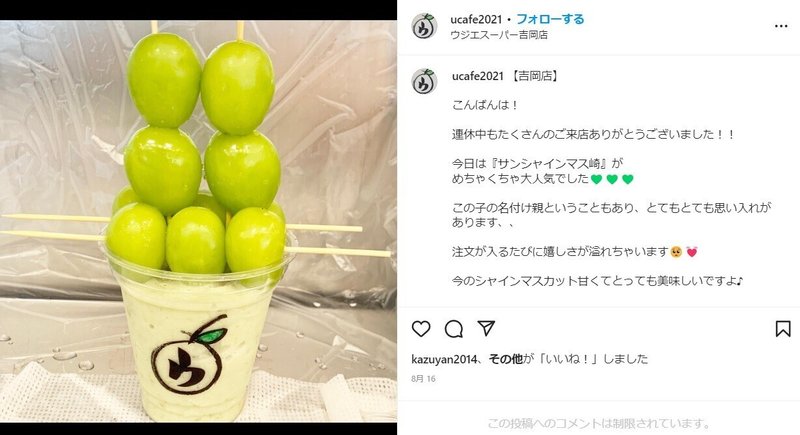Open ucafe2021 username in the caption
800x435 pixels.
[x=478, y=76]
